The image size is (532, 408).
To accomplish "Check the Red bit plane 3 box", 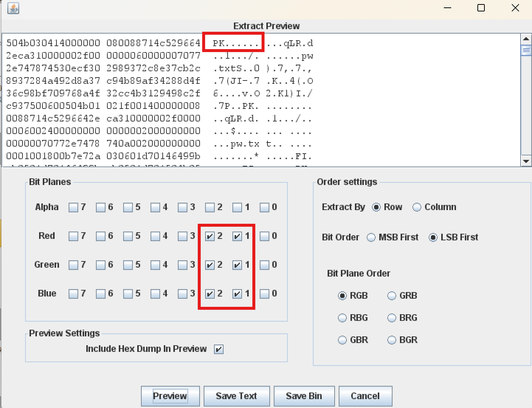I will pos(183,236).
